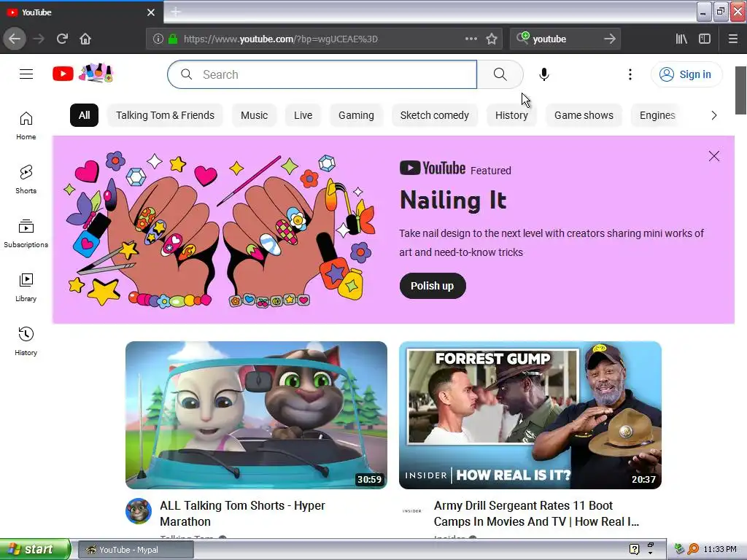This screenshot has height=560, width=747.
Task: Open page actions three-dot menu in address bar
Action: click(x=471, y=39)
